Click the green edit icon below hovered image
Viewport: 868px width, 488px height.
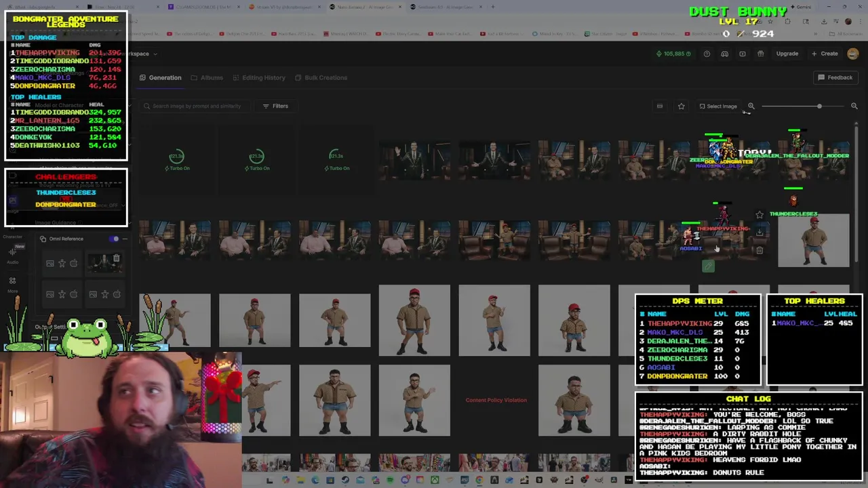708,266
